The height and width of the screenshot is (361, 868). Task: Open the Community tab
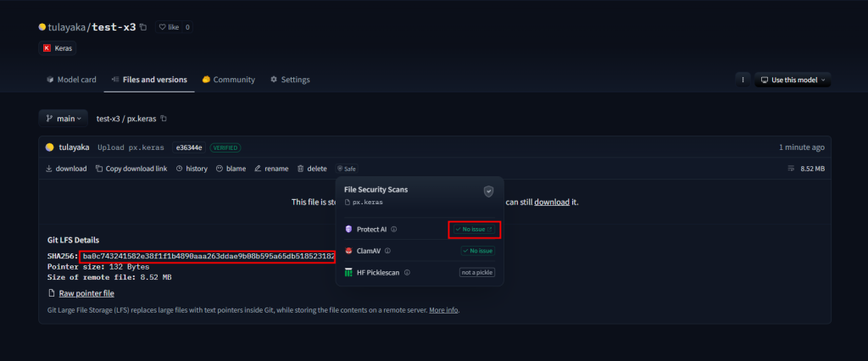(228, 80)
